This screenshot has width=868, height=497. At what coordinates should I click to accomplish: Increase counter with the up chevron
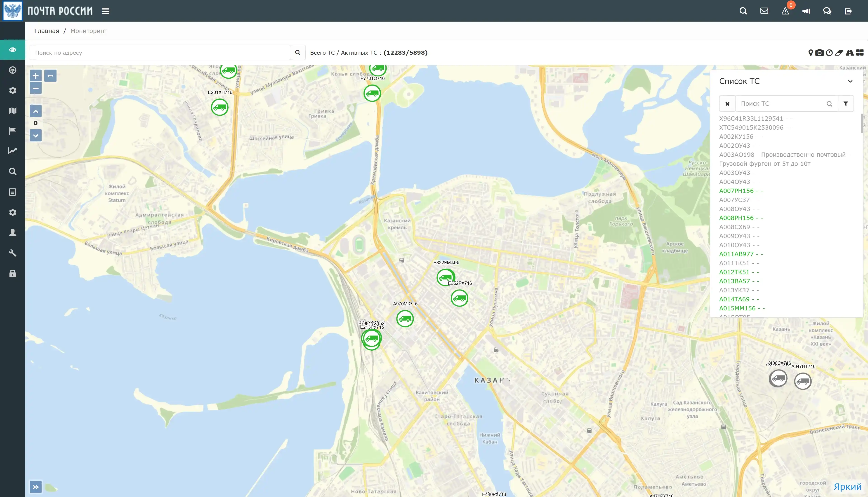tap(35, 111)
